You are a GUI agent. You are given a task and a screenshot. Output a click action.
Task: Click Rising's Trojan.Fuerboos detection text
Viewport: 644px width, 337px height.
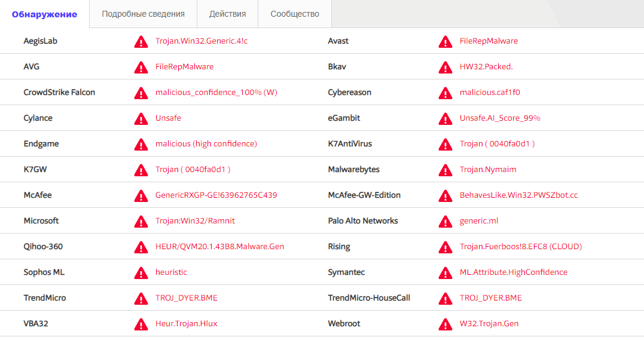point(520,247)
